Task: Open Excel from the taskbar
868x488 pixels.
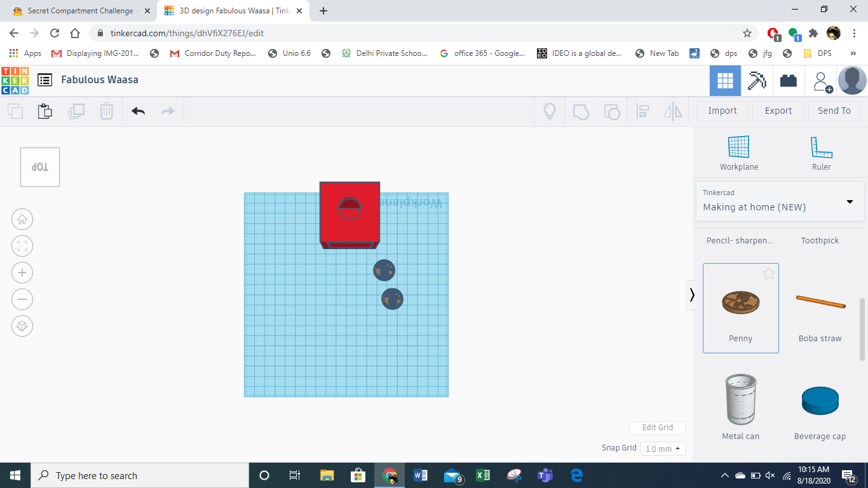Action: [483, 475]
